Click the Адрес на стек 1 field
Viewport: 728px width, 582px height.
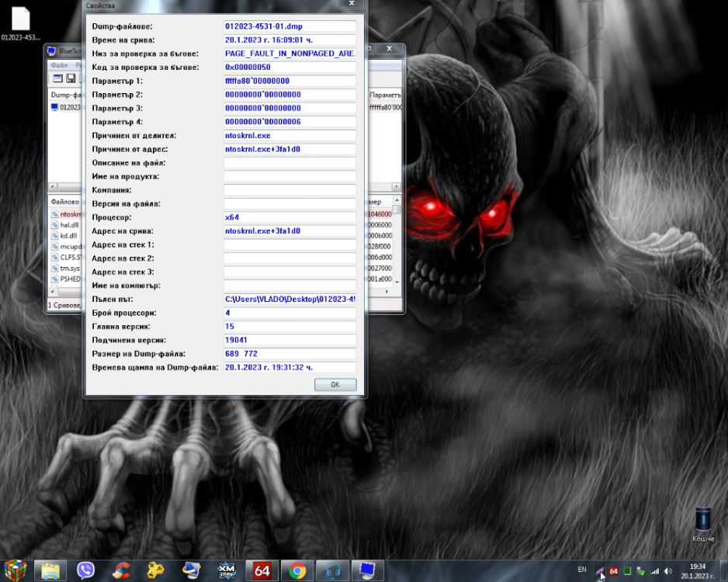pos(289,244)
